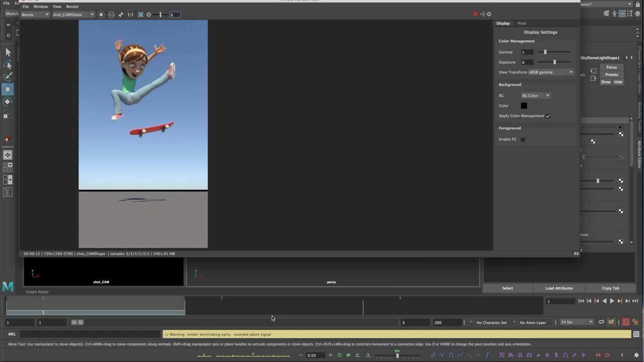This screenshot has width=644, height=362.
Task: Start Arnold render with circular render icon
Action: pyautogui.click(x=101, y=15)
